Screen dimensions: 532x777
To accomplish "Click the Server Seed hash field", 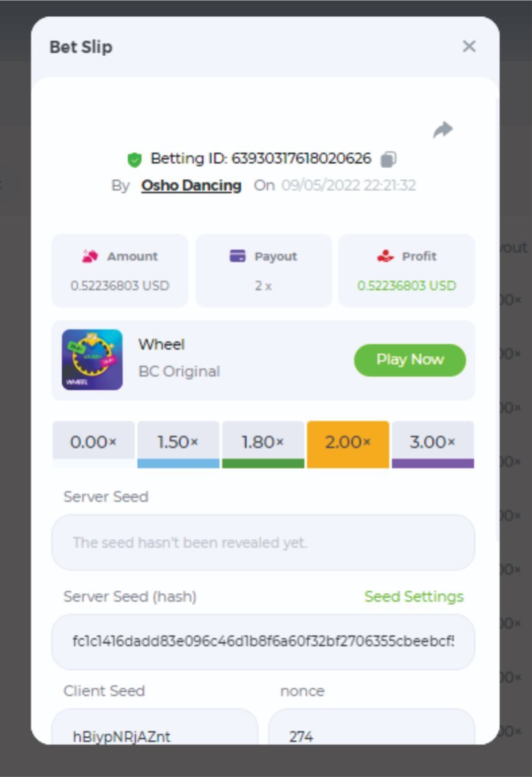I will (263, 642).
